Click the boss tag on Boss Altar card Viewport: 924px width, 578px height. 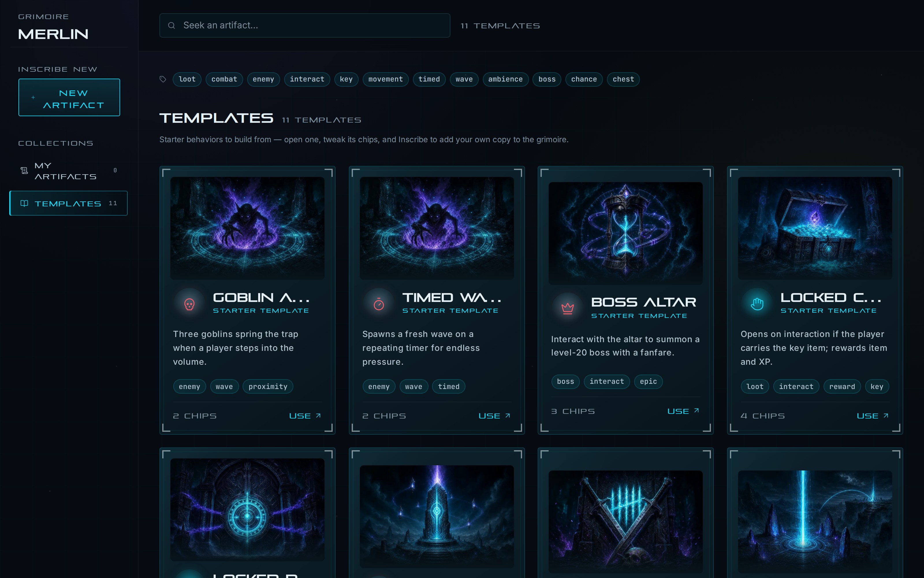click(x=565, y=381)
